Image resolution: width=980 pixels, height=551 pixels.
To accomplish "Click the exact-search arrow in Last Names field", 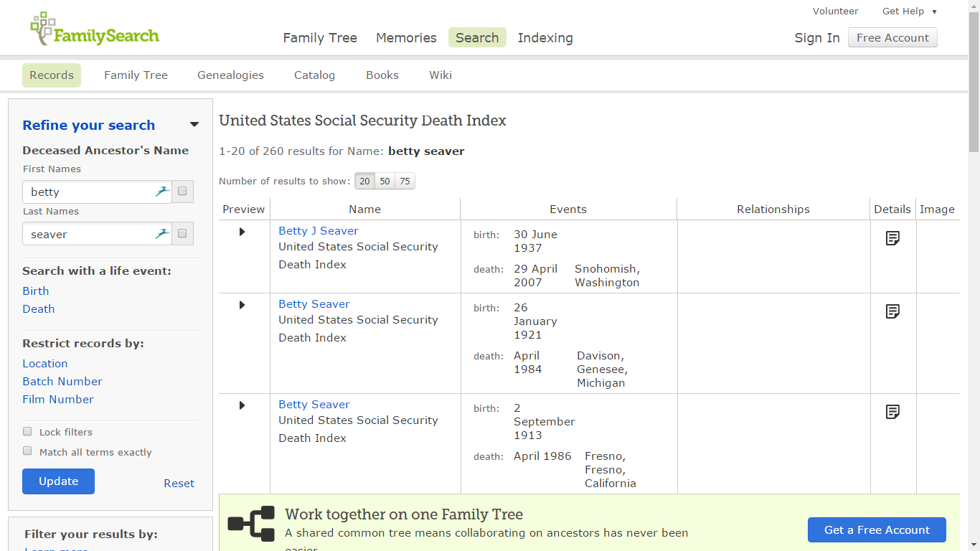I will pyautogui.click(x=162, y=232).
